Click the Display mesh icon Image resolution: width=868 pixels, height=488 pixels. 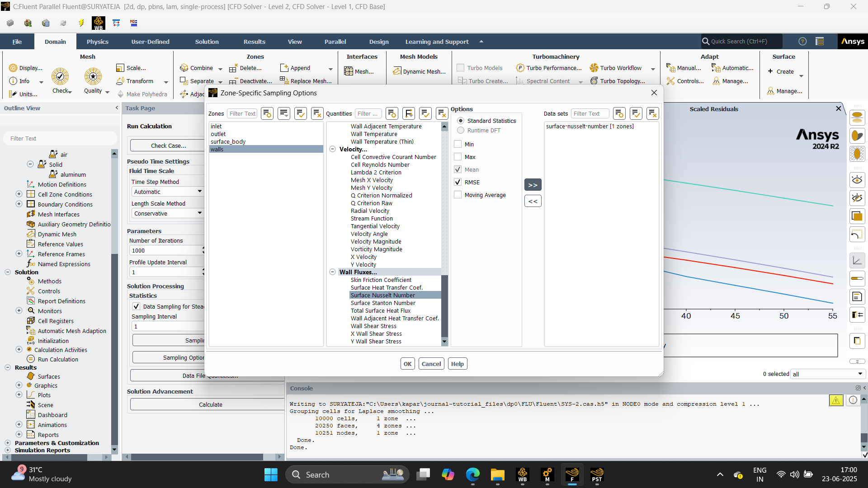click(x=13, y=68)
